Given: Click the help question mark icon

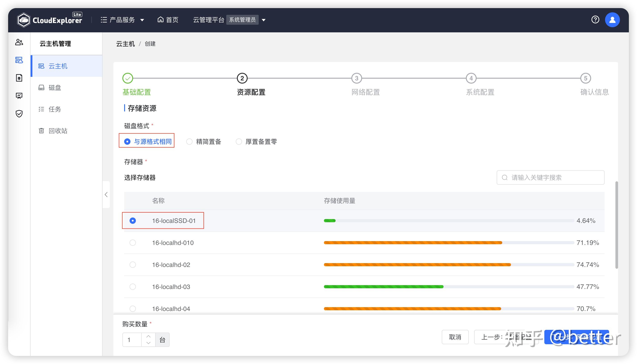Looking at the screenshot, I should 595,20.
